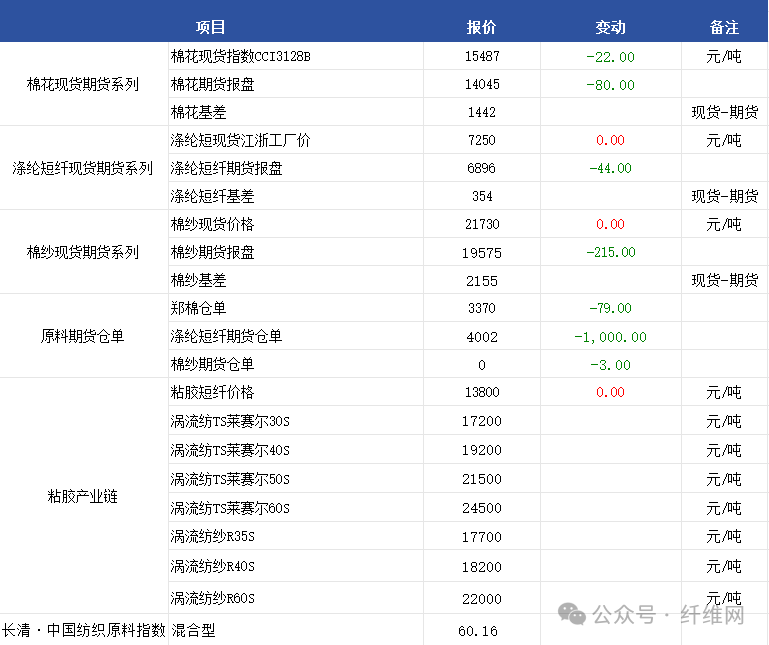Click the change value -22.00

click(x=611, y=57)
